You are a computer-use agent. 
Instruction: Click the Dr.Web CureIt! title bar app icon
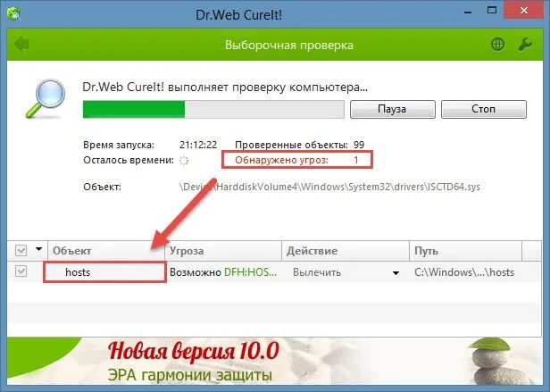coord(13,14)
